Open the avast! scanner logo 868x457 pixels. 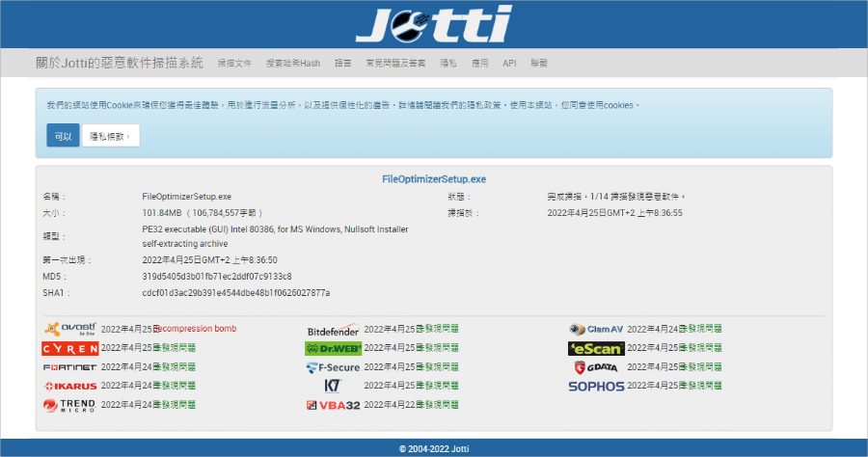69,329
